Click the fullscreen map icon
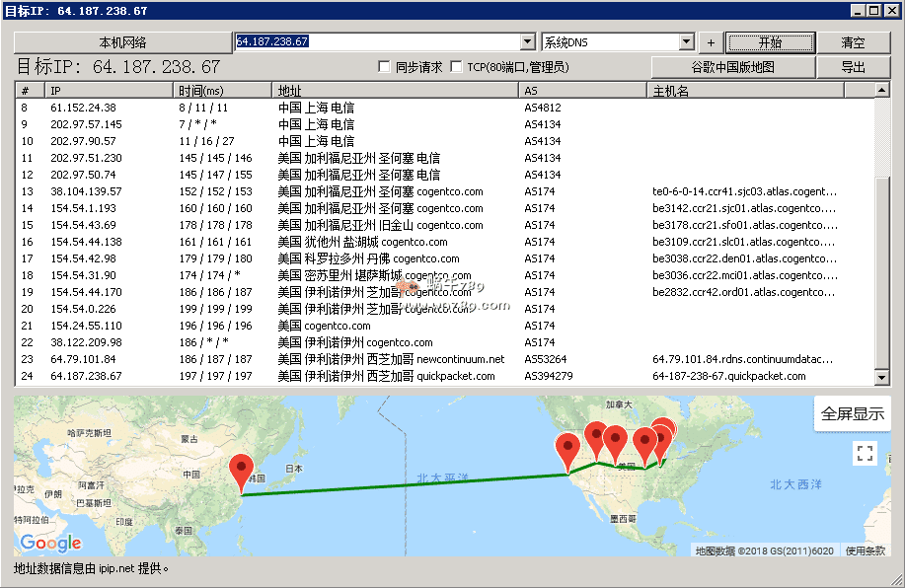 (865, 453)
